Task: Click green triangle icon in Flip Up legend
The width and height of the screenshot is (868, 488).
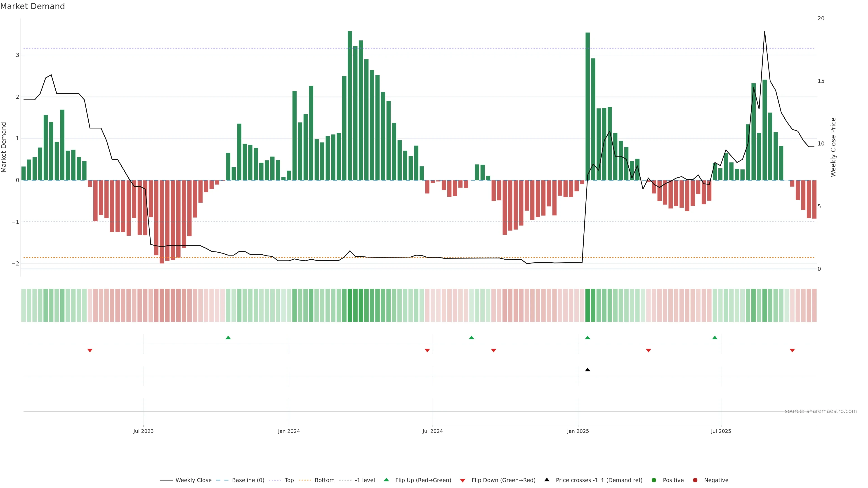Action: coord(386,480)
